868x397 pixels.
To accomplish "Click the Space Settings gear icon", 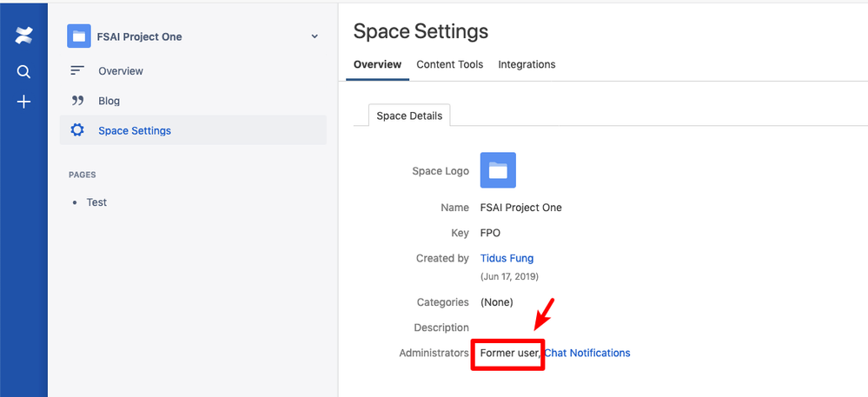I will (77, 130).
